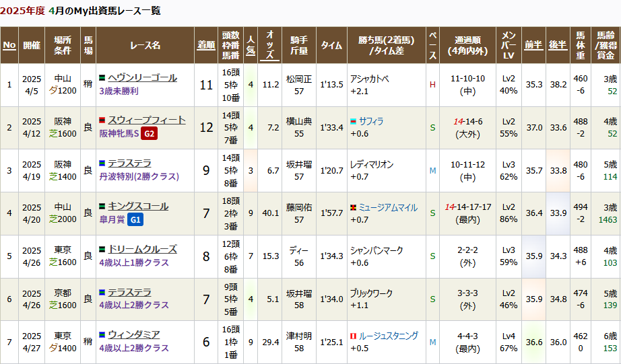Sort by the 後半 column header

click(558, 45)
